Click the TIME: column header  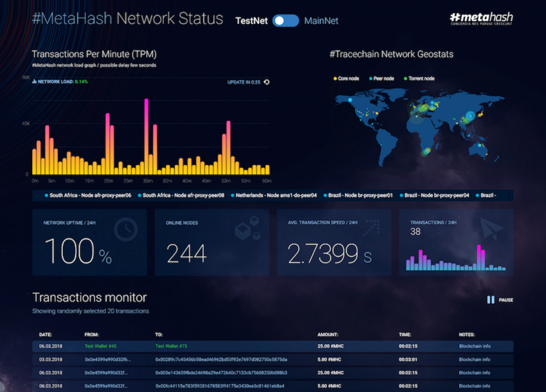tap(405, 335)
